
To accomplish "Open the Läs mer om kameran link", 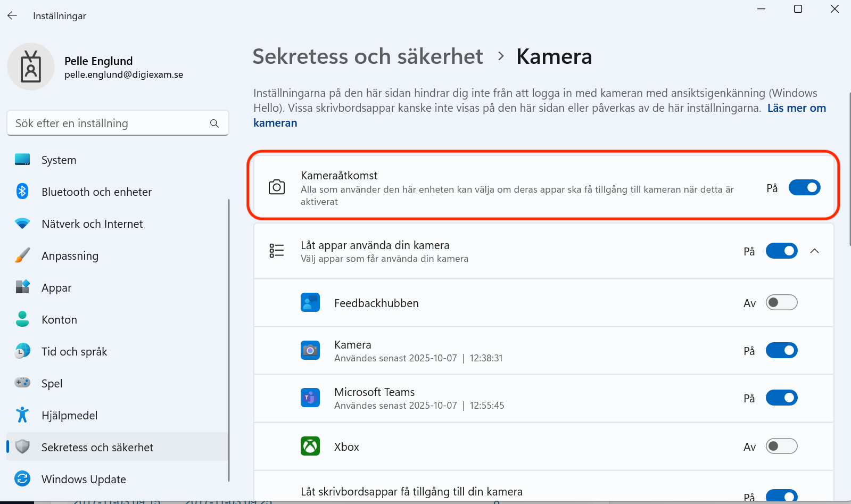I will (797, 108).
